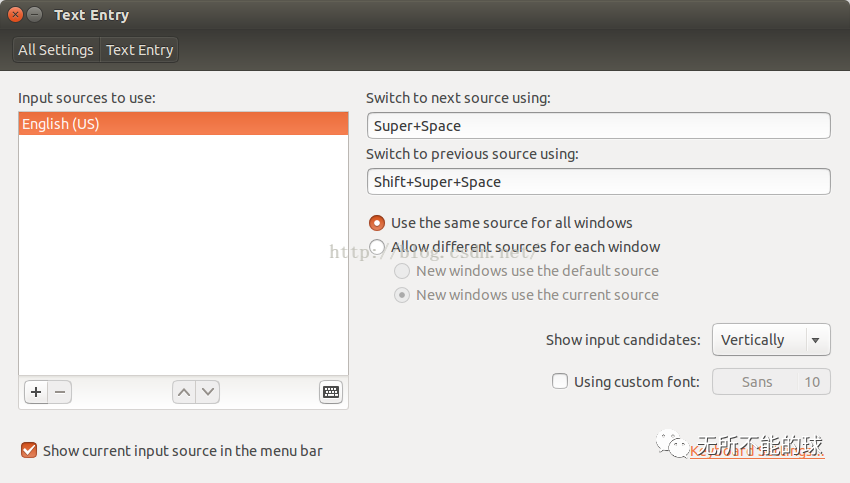The height and width of the screenshot is (483, 850).
Task: Click the 'Switch to next source' shortcut field
Action: pyautogui.click(x=598, y=126)
